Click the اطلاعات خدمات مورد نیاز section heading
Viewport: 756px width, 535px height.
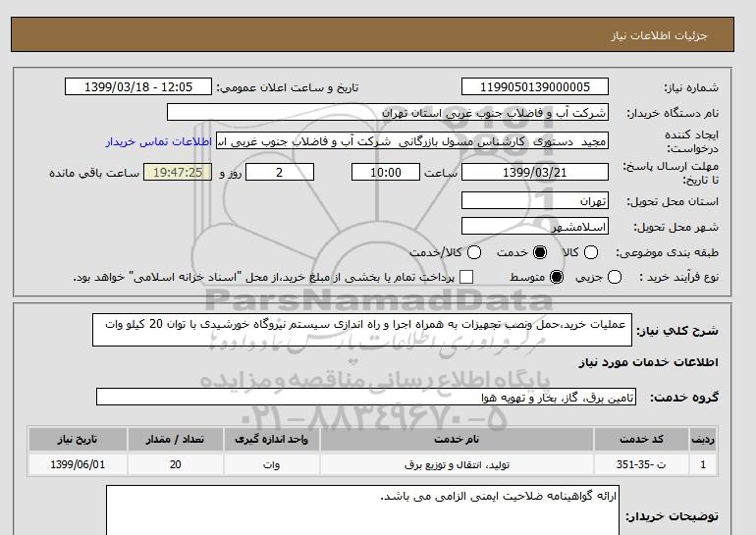tap(648, 362)
